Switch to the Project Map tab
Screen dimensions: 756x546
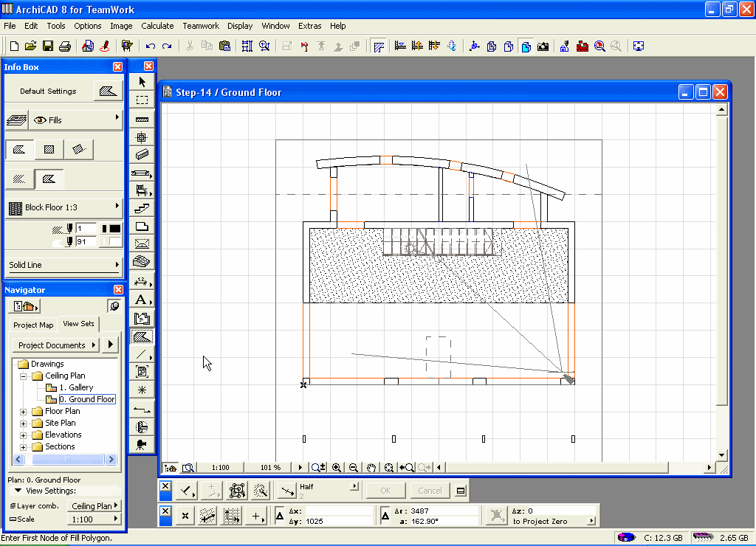33,325
